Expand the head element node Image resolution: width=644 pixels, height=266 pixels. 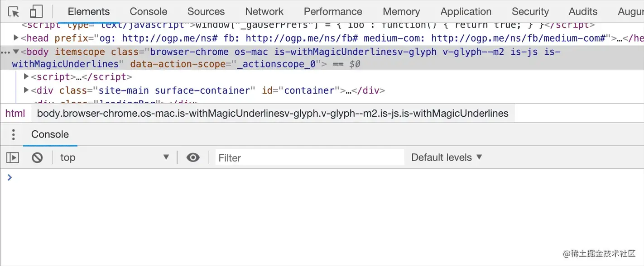pos(16,38)
